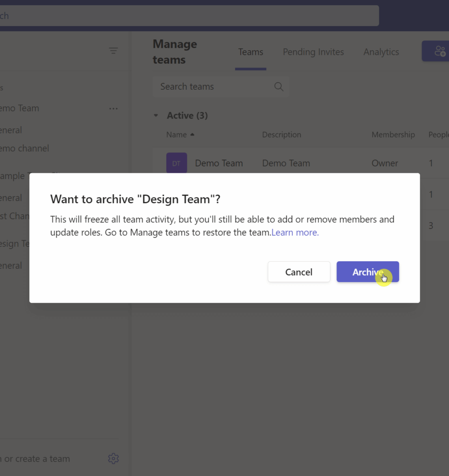Open the filter icon in the sidebar
The height and width of the screenshot is (476, 449).
[x=113, y=50]
